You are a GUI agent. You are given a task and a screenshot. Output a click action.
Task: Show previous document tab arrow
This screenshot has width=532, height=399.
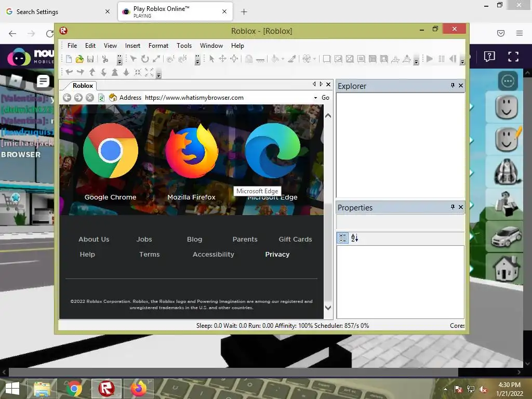[314, 84]
